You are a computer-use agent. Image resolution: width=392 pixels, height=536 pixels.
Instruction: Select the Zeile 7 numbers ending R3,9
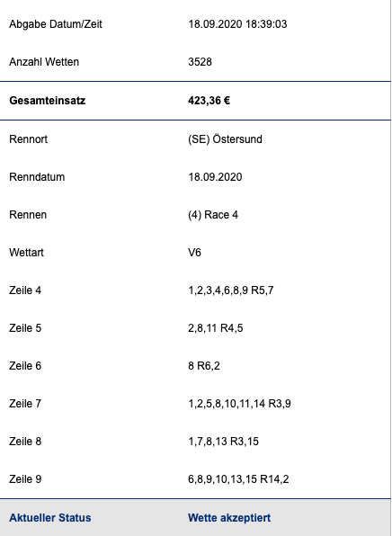(x=239, y=404)
